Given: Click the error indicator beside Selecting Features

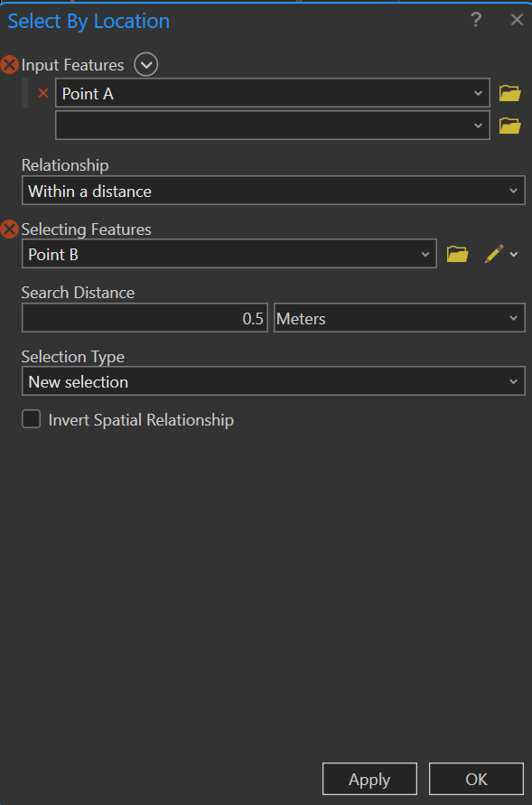Looking at the screenshot, I should click(8, 229).
